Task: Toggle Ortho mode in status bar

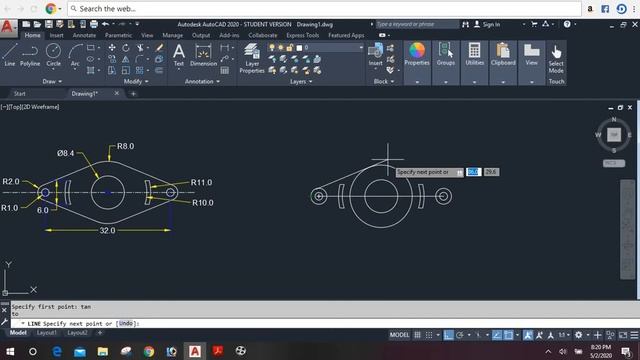Action: [449, 335]
